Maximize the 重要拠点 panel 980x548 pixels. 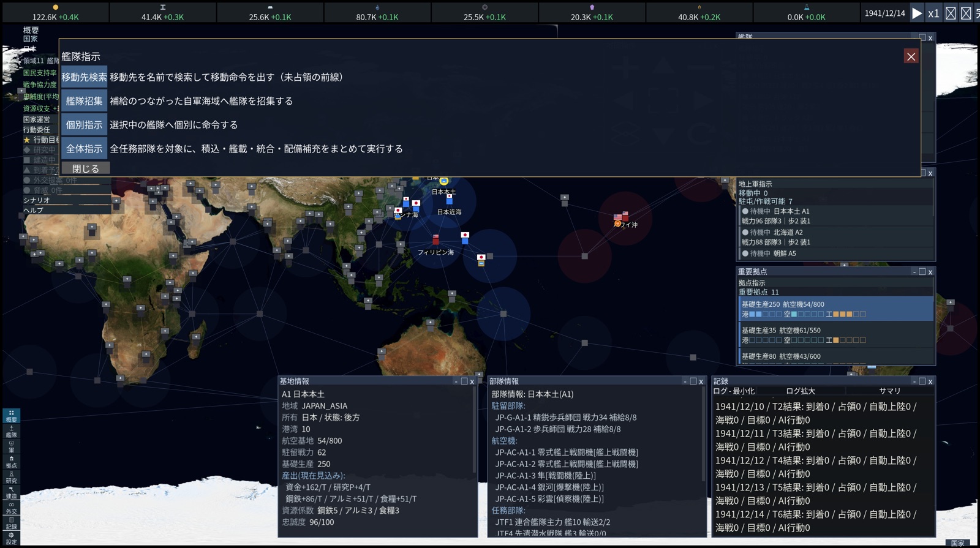922,272
